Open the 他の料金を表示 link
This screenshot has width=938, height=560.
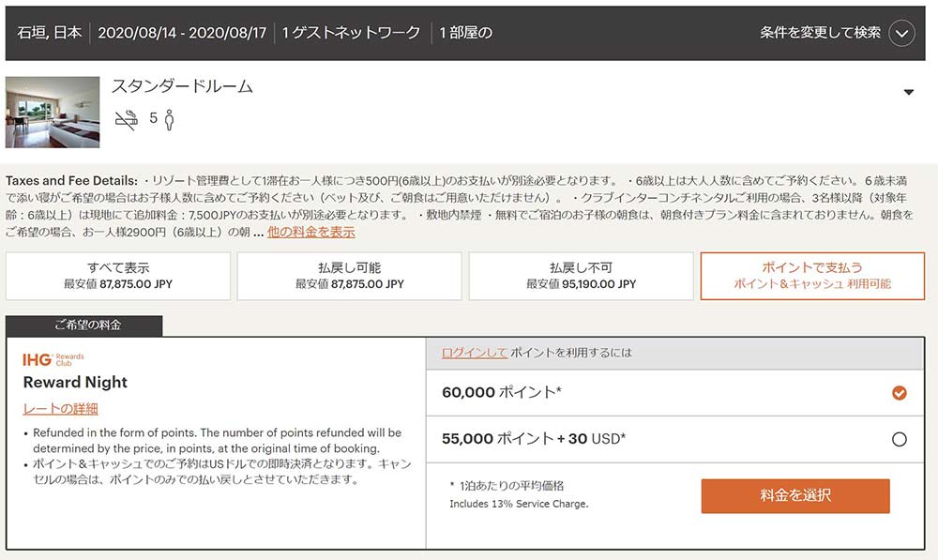(311, 232)
